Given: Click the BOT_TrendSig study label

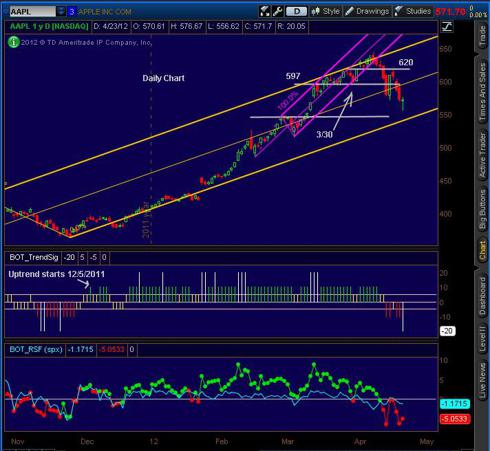Looking at the screenshot, I should click(x=34, y=257).
